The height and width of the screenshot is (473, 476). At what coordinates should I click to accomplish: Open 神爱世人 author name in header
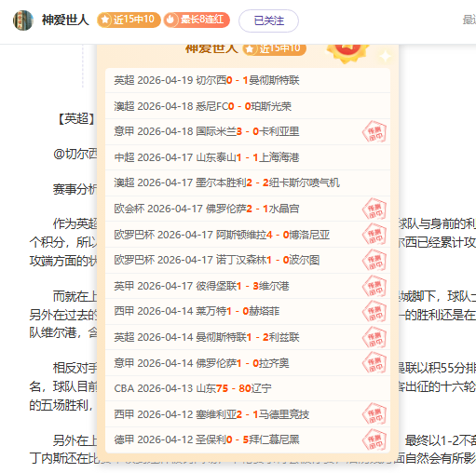(65, 20)
